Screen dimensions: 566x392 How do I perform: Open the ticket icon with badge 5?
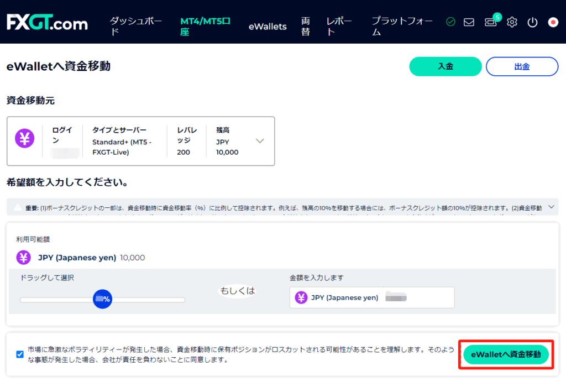490,22
